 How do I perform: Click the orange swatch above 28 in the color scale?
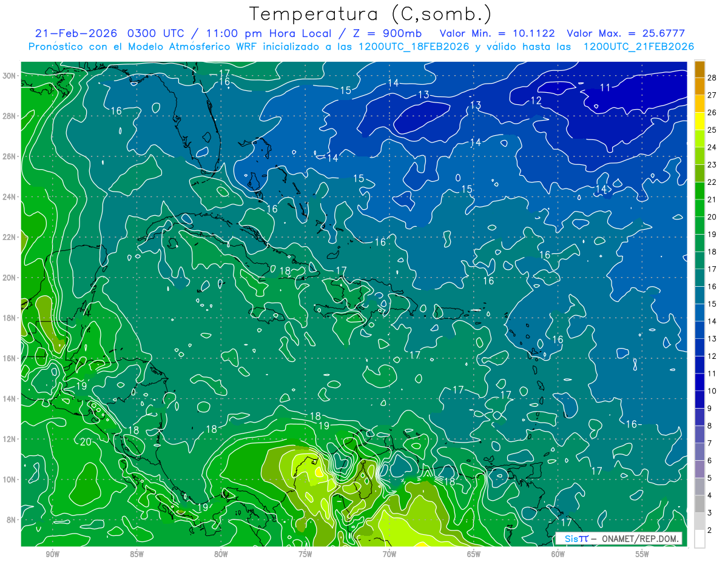700,69
